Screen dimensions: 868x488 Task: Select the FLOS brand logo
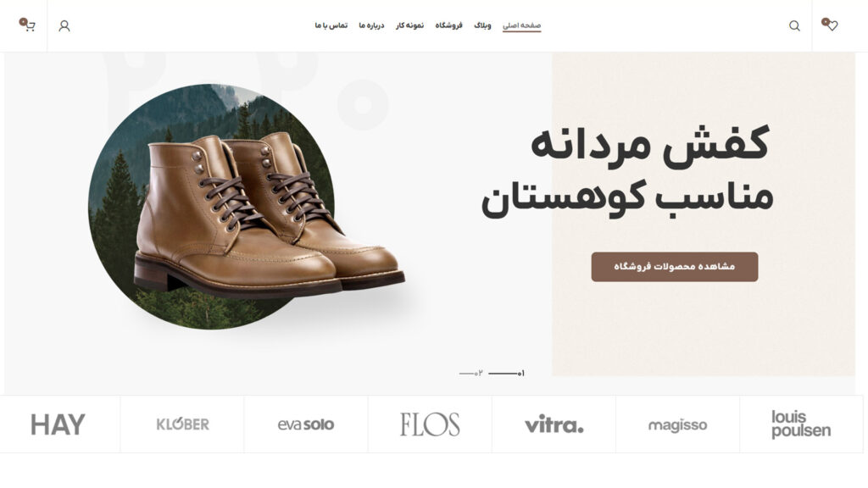(430, 424)
